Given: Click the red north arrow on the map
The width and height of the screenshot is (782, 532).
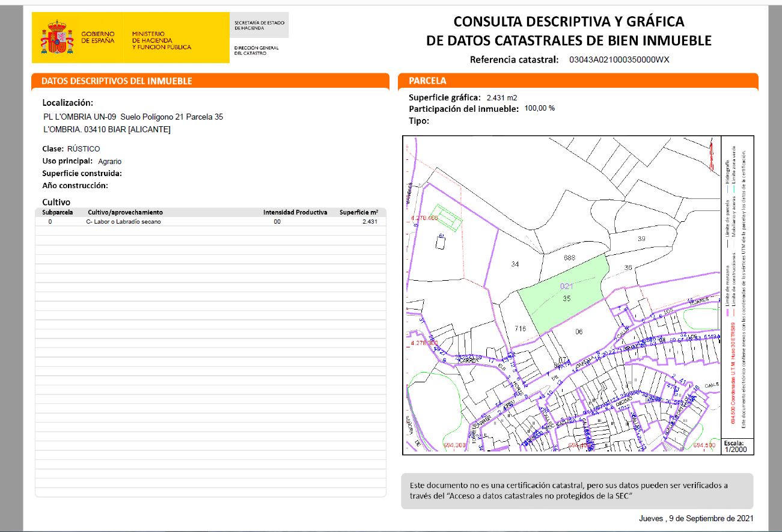Looking at the screenshot, I should [712, 154].
